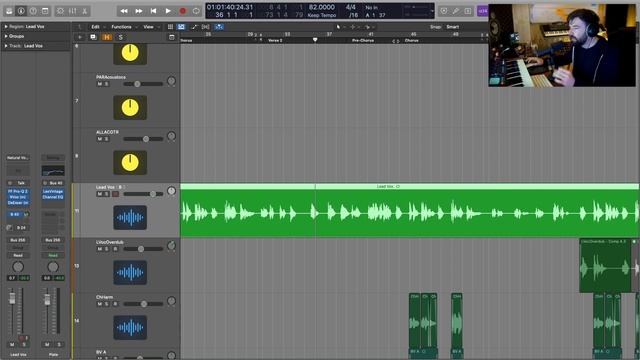Click the ALLACGTR pan knob
Image resolution: width=640 pixels, height=360 pixels.
(171, 136)
